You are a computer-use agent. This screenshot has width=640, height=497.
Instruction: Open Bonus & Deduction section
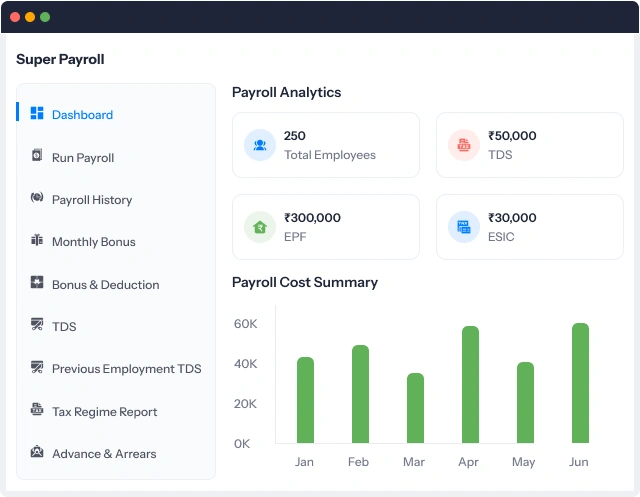pyautogui.click(x=105, y=284)
